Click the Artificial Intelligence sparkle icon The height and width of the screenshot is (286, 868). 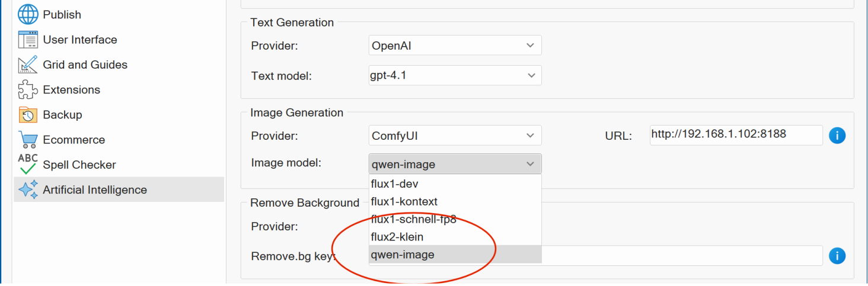(28, 190)
